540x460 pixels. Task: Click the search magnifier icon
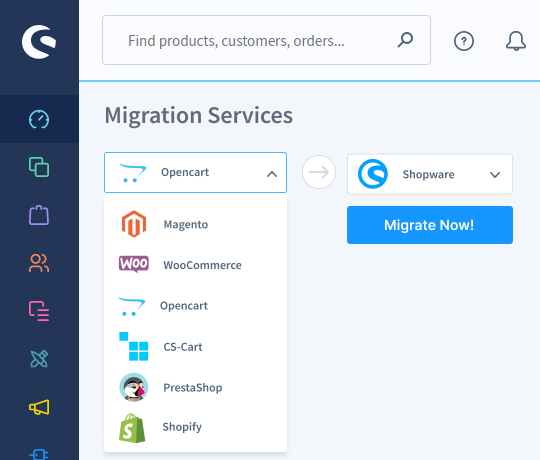pos(405,40)
